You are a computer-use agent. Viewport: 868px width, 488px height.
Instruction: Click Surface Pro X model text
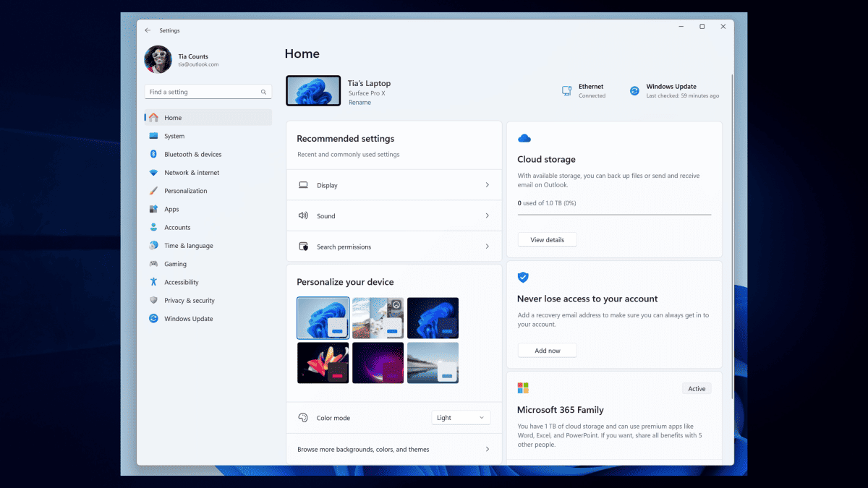pyautogui.click(x=367, y=93)
